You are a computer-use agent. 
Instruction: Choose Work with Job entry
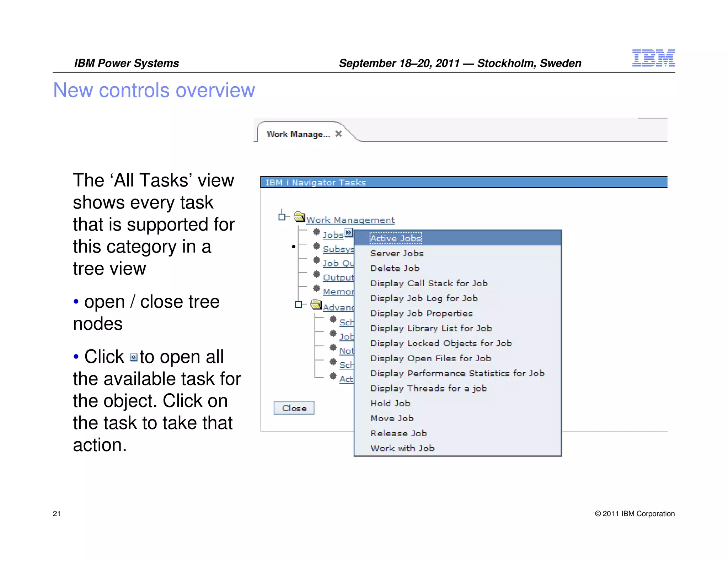tap(457, 448)
